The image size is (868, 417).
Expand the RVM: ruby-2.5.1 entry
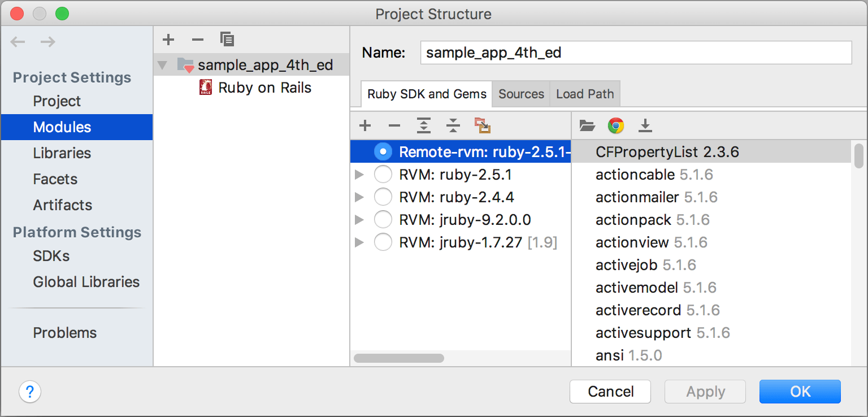360,175
